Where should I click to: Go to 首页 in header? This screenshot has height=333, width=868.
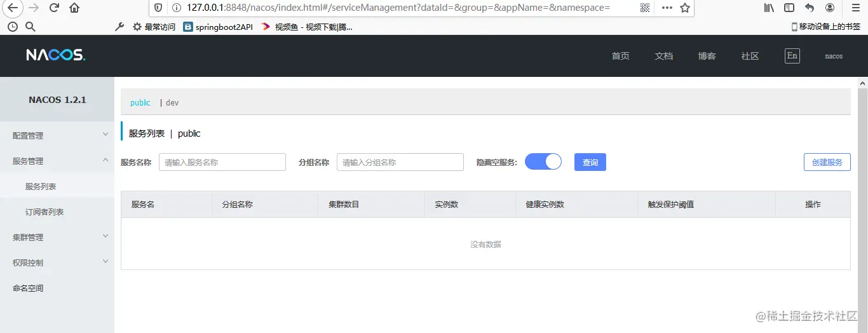click(x=620, y=56)
